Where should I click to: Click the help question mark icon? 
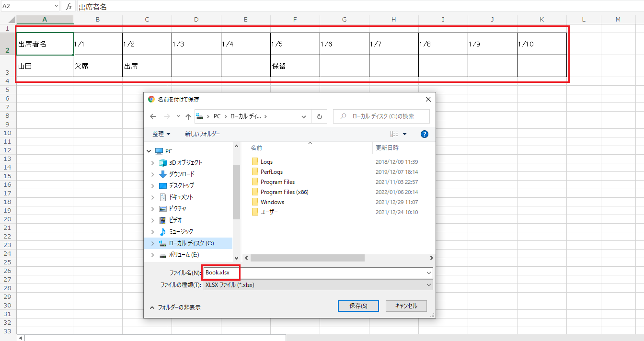tap(424, 134)
